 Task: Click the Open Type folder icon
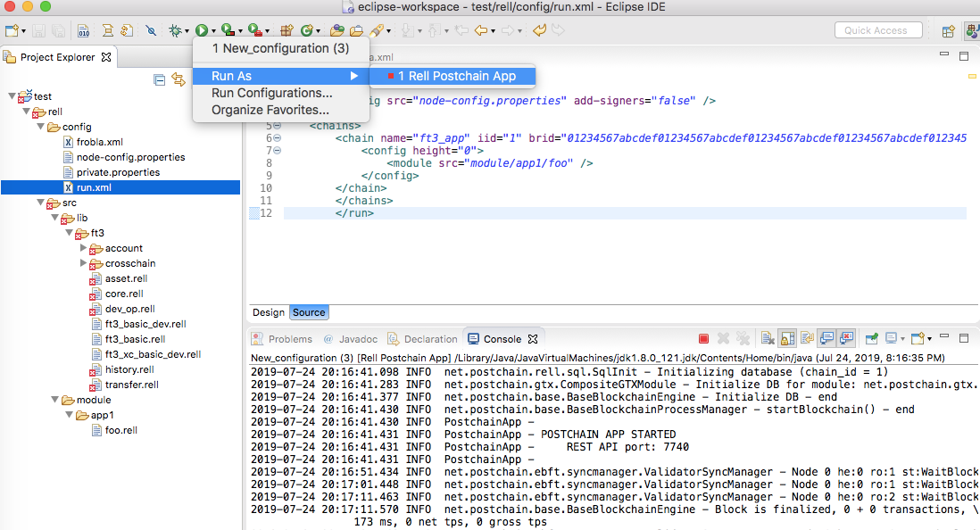(337, 30)
